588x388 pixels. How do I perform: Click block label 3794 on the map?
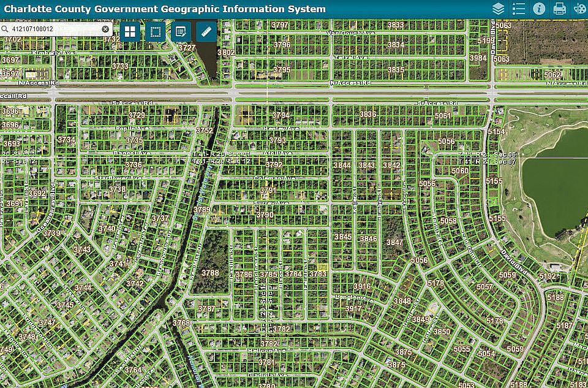point(281,115)
